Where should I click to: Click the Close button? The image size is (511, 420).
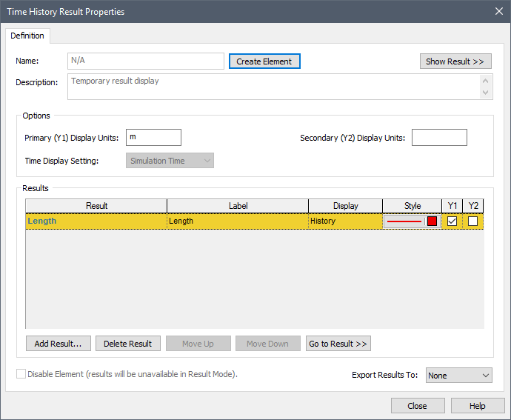click(418, 406)
